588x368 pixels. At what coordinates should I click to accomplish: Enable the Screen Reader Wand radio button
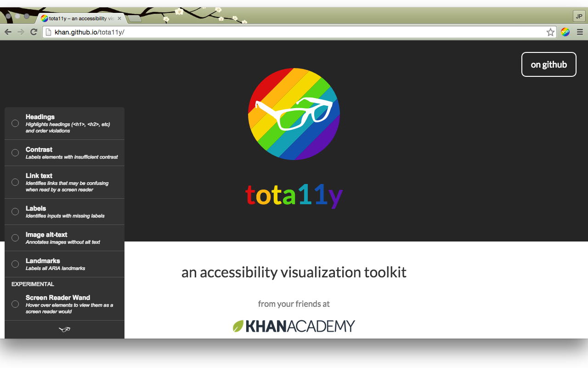pyautogui.click(x=15, y=304)
